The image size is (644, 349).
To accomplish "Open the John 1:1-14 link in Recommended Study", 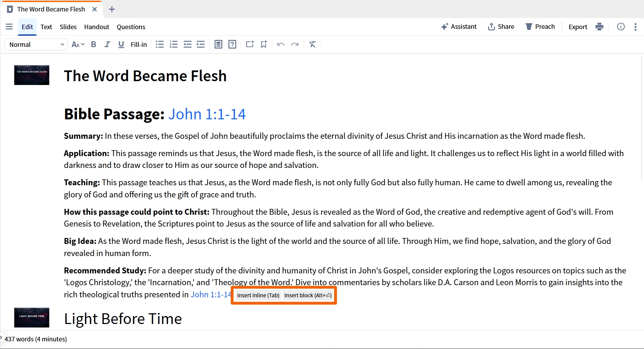I will click(x=211, y=295).
